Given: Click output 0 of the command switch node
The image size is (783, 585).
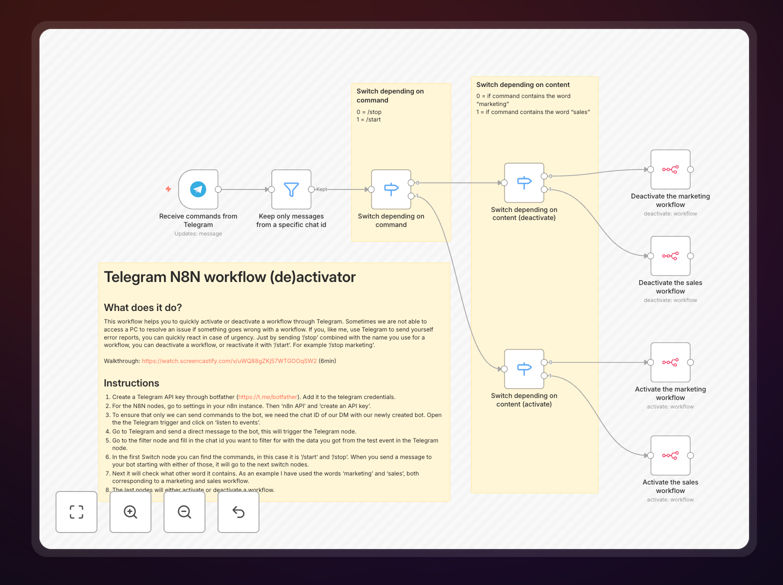Looking at the screenshot, I should point(411,183).
